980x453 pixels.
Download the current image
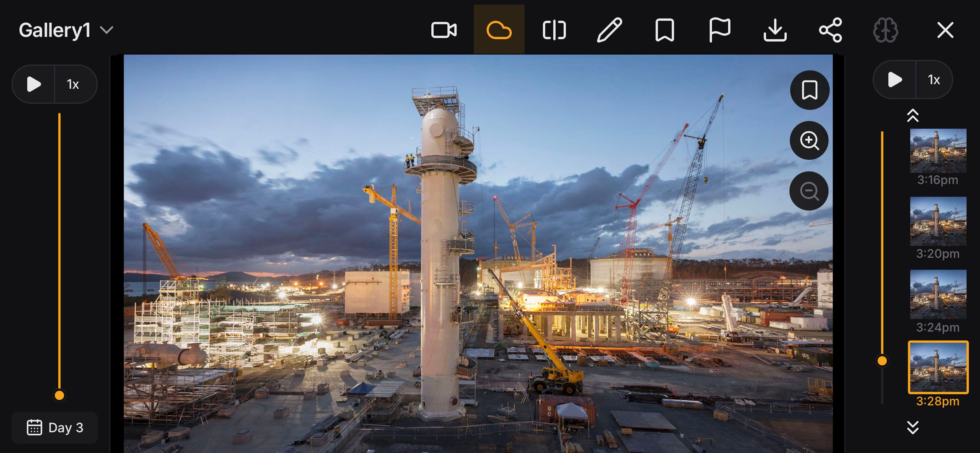tap(775, 30)
